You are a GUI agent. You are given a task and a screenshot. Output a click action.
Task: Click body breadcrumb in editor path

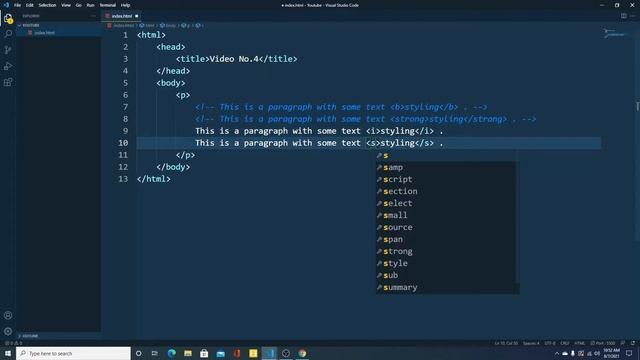(168, 25)
